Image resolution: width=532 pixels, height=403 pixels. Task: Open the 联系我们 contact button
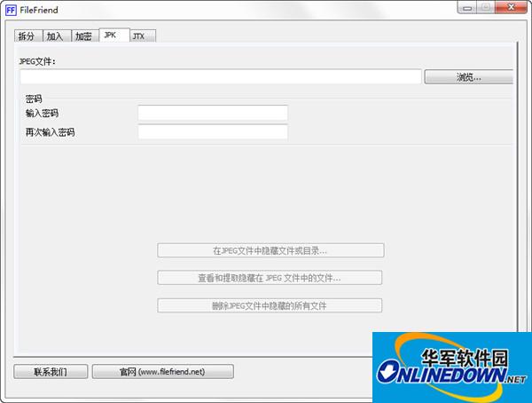[51, 371]
